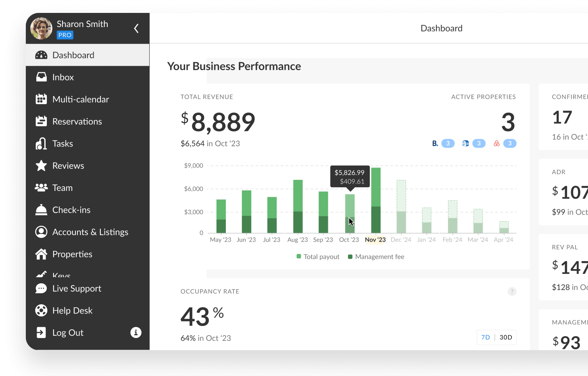Toggle the Total payout legend item
588x376 pixels.
click(317, 257)
